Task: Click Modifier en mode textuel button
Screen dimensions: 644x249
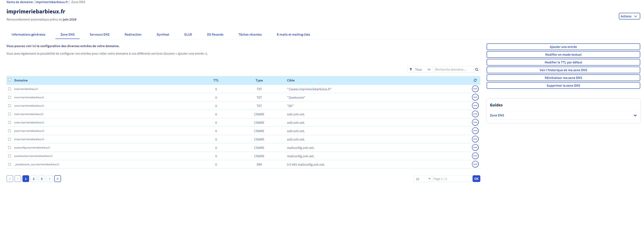Action: coord(563,54)
